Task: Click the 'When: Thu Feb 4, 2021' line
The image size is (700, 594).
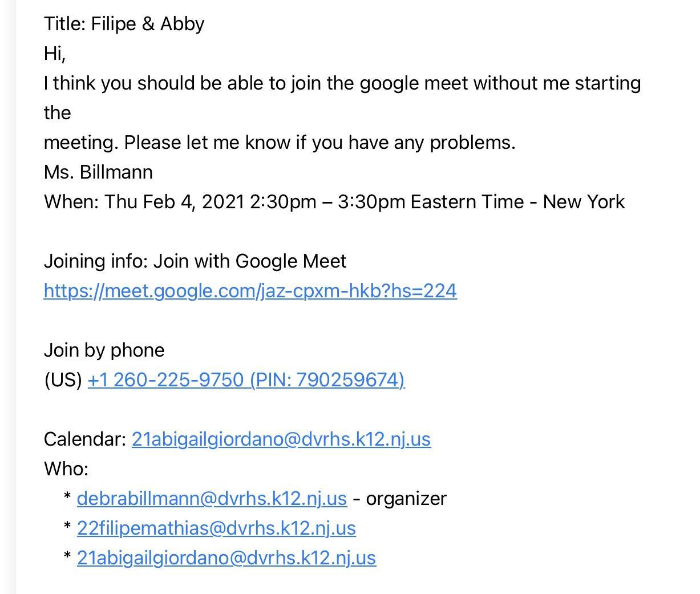Action: (171, 202)
